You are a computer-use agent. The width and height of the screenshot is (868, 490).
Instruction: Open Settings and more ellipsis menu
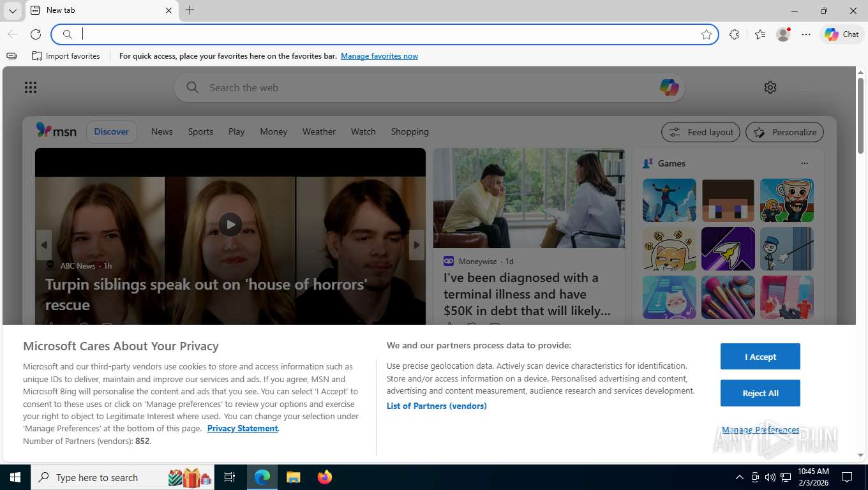pyautogui.click(x=806, y=34)
